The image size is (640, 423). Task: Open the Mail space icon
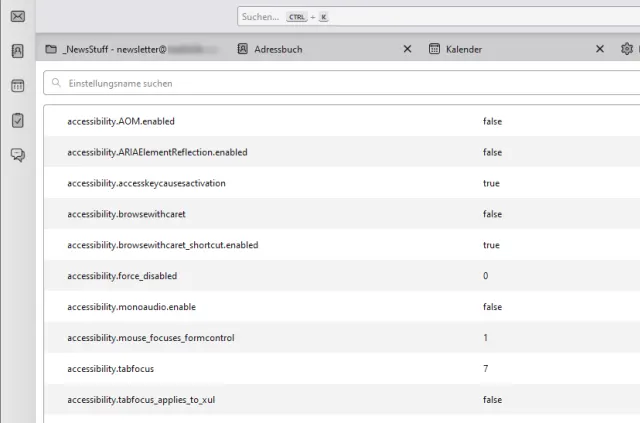17,16
